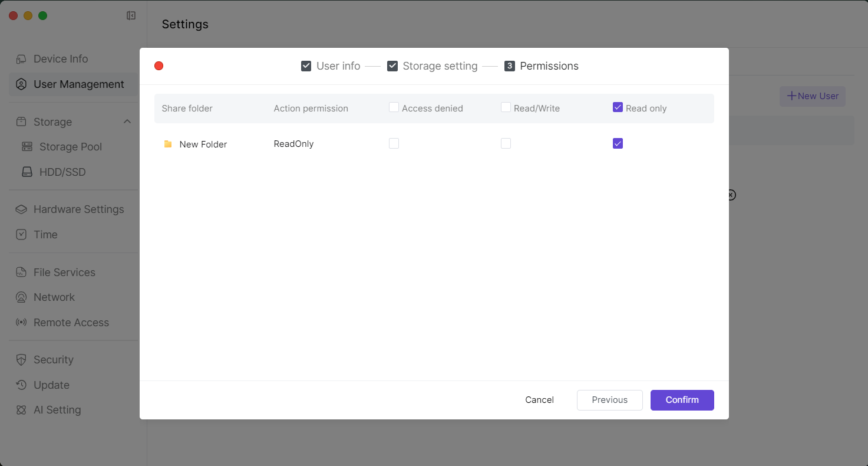The width and height of the screenshot is (868, 466).
Task: Click the Storage Pool icon
Action: tap(27, 147)
